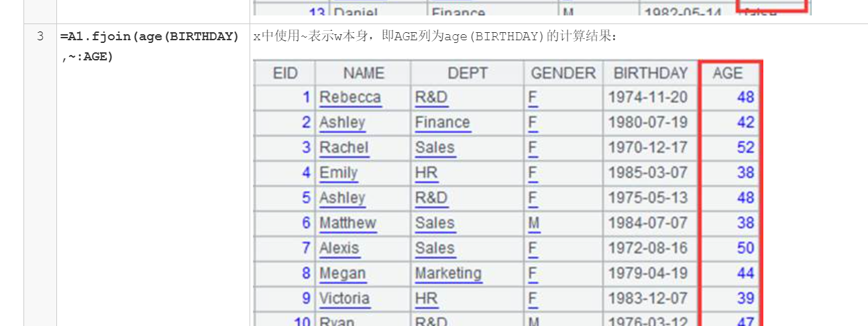The width and height of the screenshot is (868, 326).
Task: Select the AGE column header
Action: click(x=728, y=73)
